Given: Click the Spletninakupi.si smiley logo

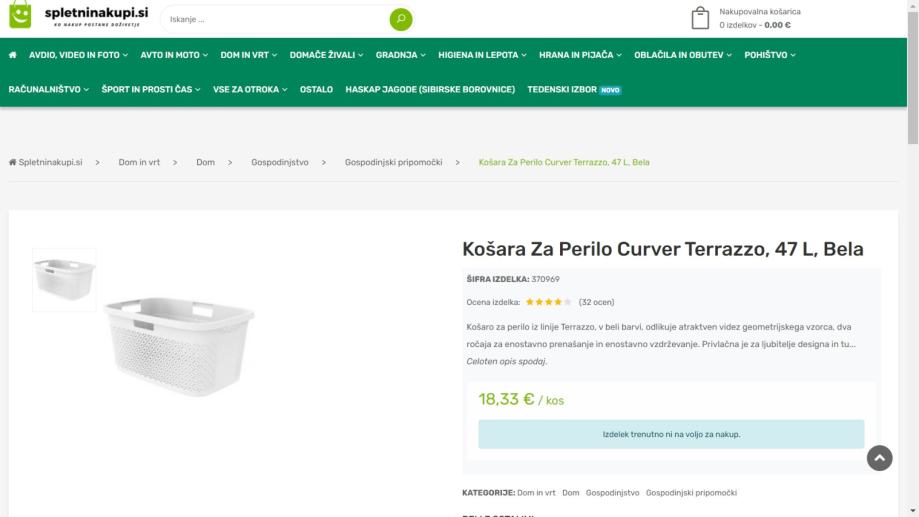Looking at the screenshot, I should (x=20, y=17).
